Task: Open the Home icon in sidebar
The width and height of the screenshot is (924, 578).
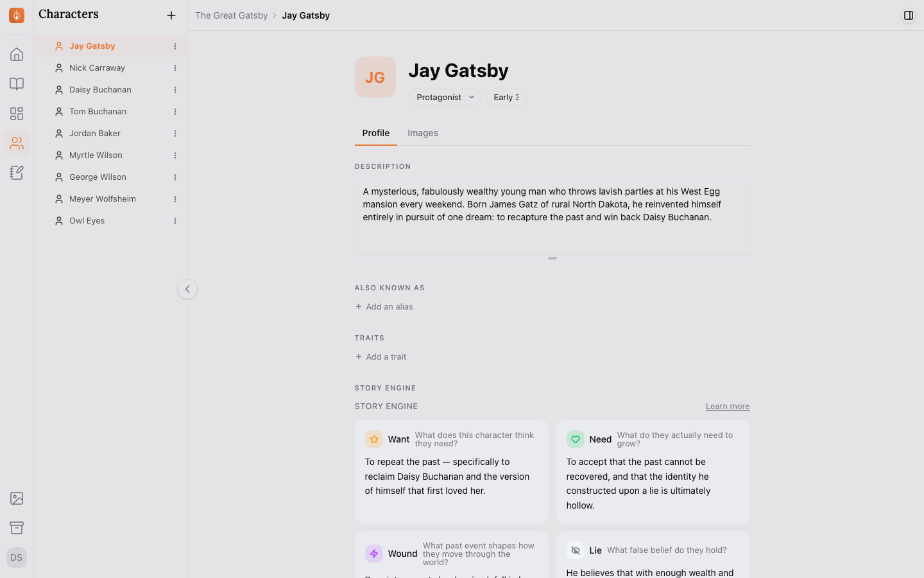Action: click(x=17, y=55)
